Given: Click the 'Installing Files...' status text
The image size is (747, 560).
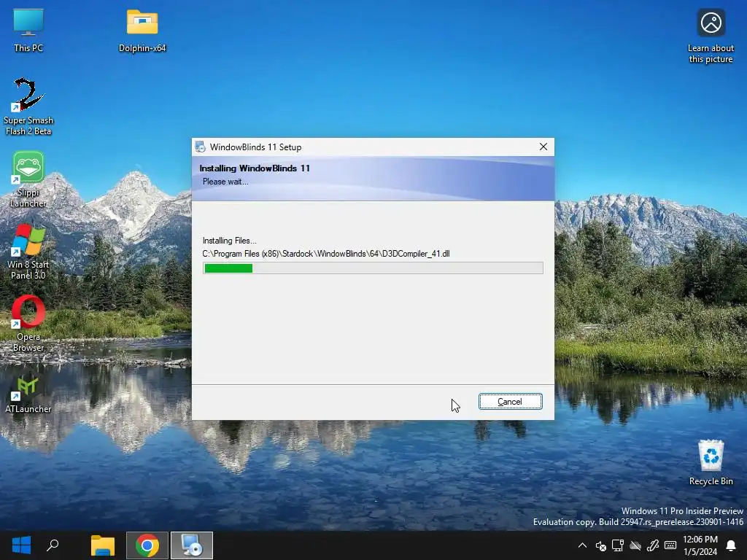Looking at the screenshot, I should click(x=229, y=241).
